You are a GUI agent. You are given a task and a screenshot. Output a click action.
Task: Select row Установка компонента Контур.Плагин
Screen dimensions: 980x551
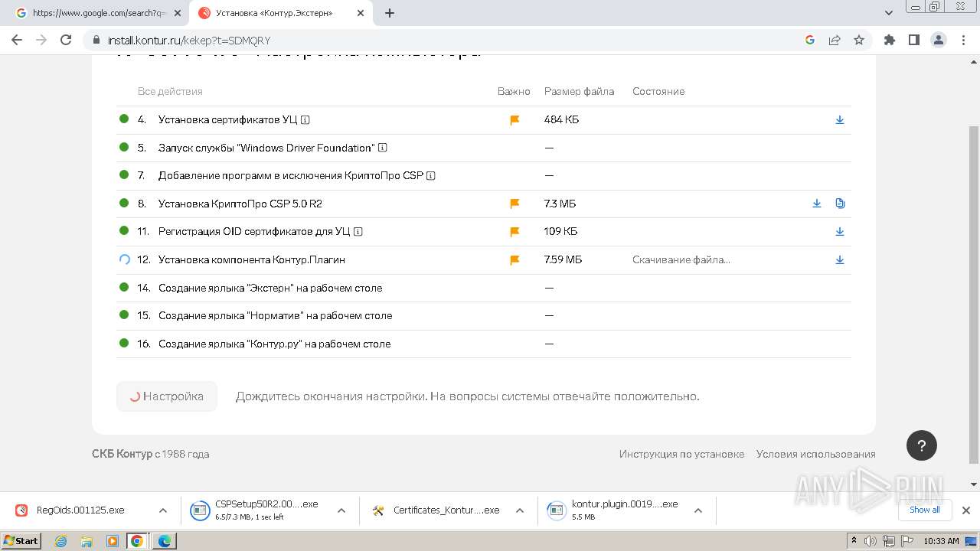[x=484, y=259]
